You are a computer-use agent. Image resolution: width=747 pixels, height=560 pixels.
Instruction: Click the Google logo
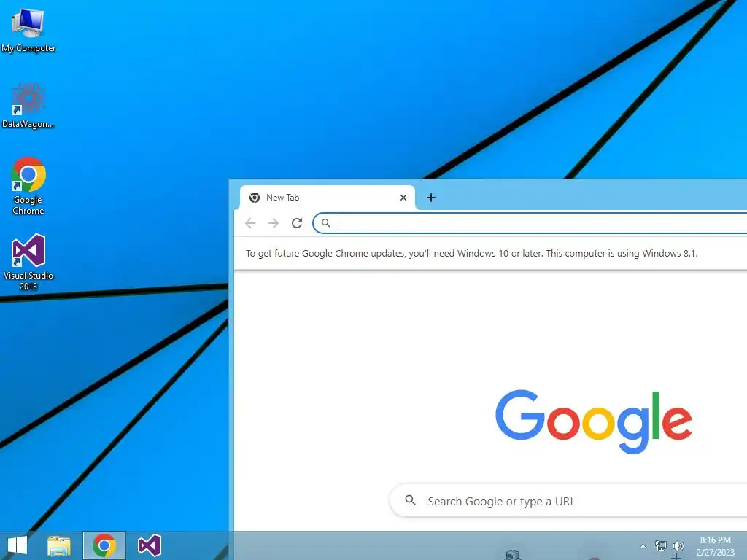point(594,421)
